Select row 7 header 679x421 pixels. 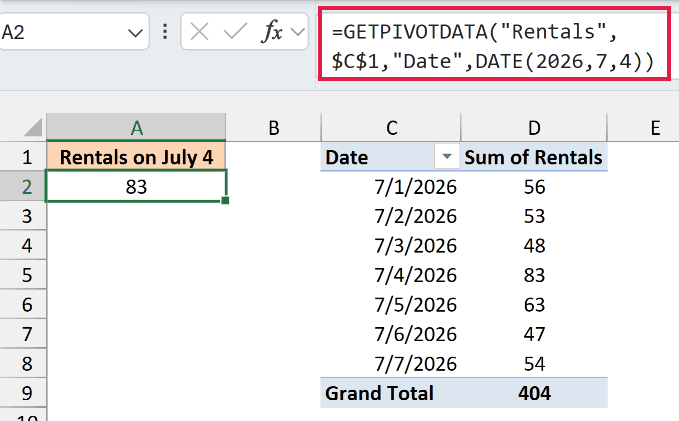(x=23, y=334)
